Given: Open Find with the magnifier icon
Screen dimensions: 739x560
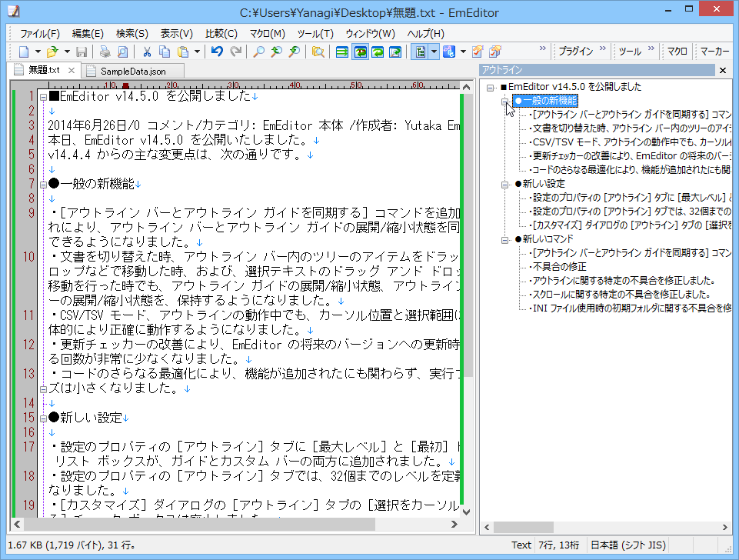Looking at the screenshot, I should point(258,52).
